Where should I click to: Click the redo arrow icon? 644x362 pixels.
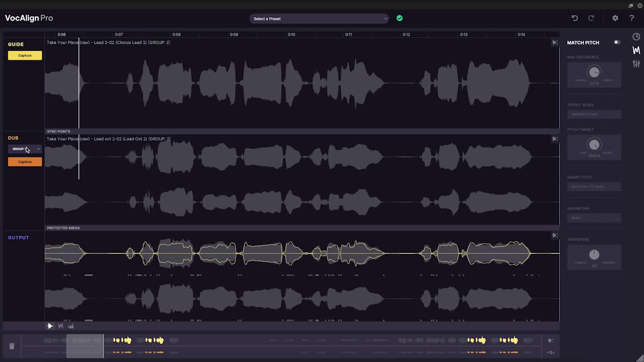(591, 18)
